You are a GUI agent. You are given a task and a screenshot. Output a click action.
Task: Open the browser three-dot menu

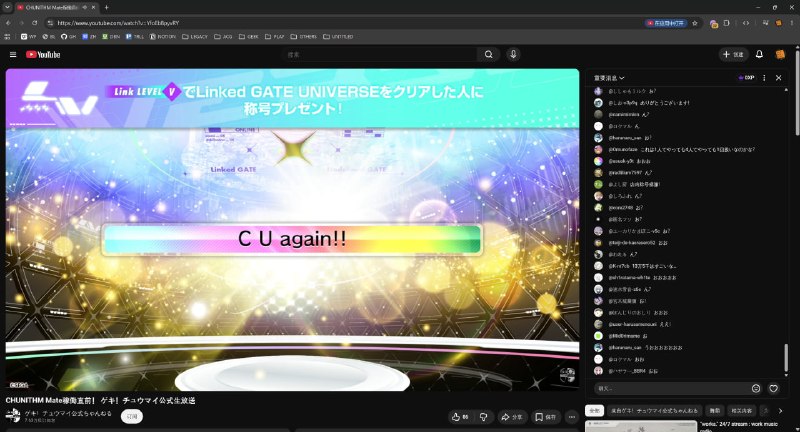click(x=792, y=23)
